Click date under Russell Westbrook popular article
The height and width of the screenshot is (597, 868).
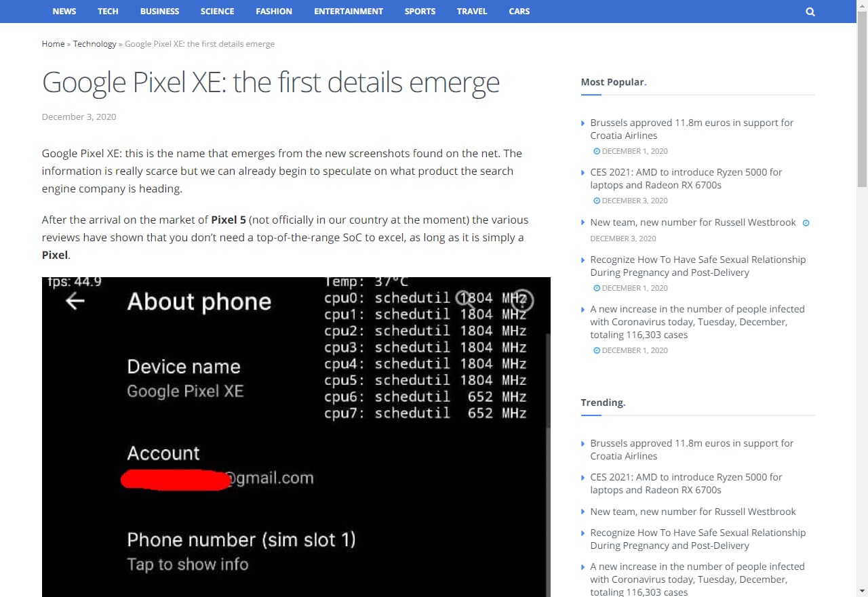(x=623, y=239)
